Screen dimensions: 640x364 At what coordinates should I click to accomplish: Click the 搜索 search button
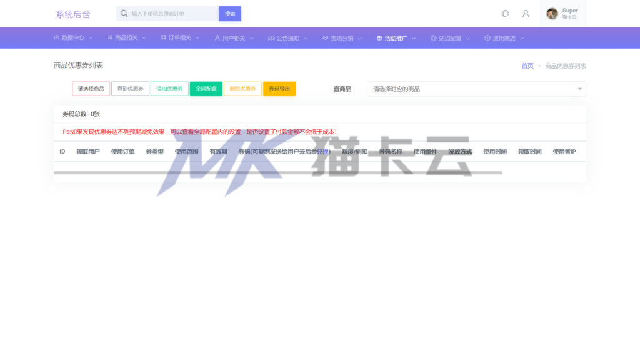click(x=230, y=14)
